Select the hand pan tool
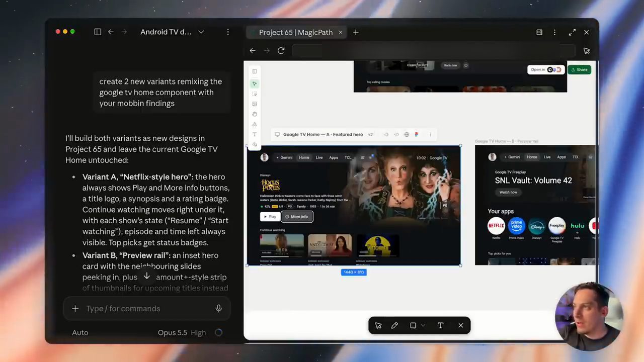Image resolution: width=644 pixels, height=362 pixels. [255, 114]
